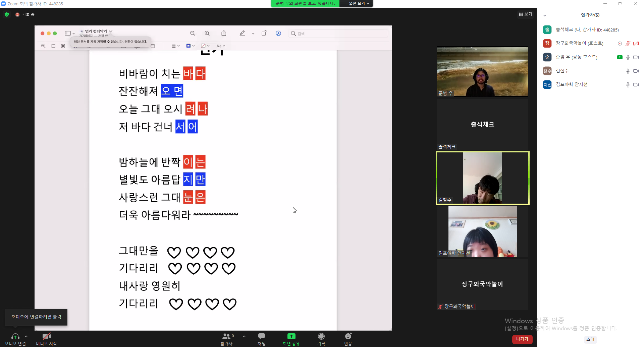Select 김철수 highlighted video thumbnail
Screen dimensions: 644x347
(x=483, y=178)
